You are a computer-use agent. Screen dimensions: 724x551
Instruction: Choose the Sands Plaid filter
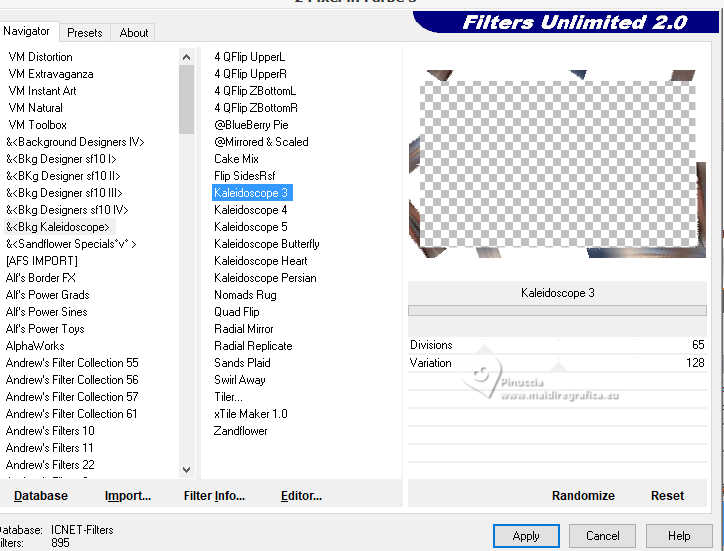pos(242,363)
